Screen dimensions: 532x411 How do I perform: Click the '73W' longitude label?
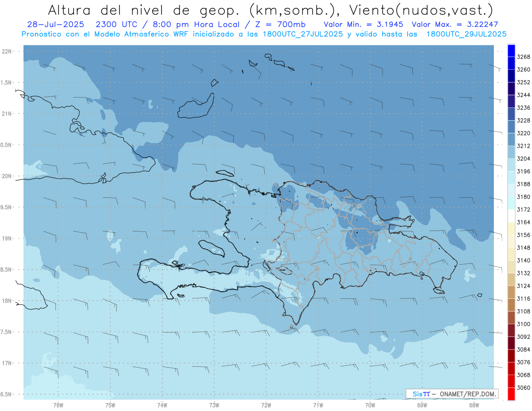point(214,404)
